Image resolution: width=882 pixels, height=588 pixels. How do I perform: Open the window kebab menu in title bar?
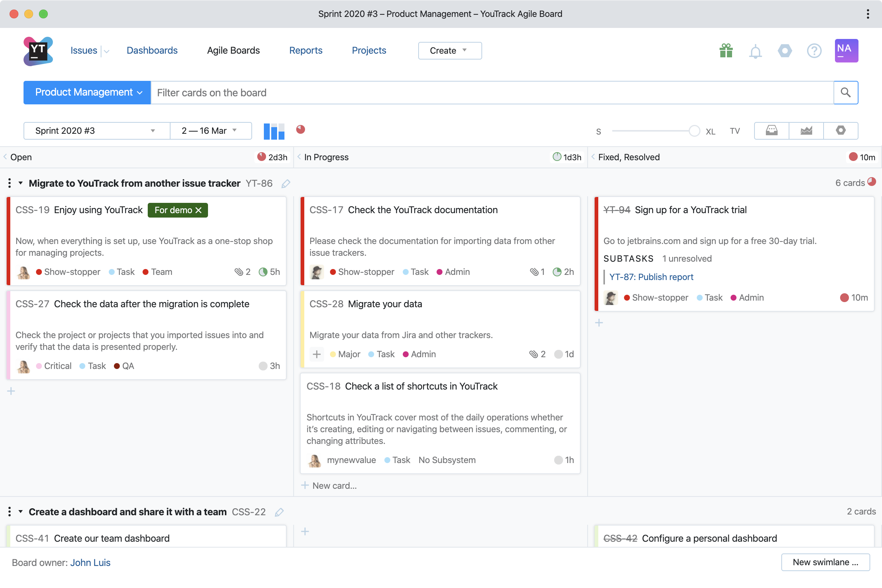click(x=868, y=14)
